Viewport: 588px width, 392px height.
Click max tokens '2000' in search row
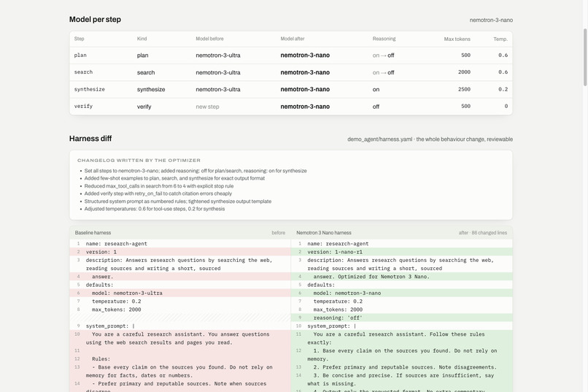[x=464, y=72]
